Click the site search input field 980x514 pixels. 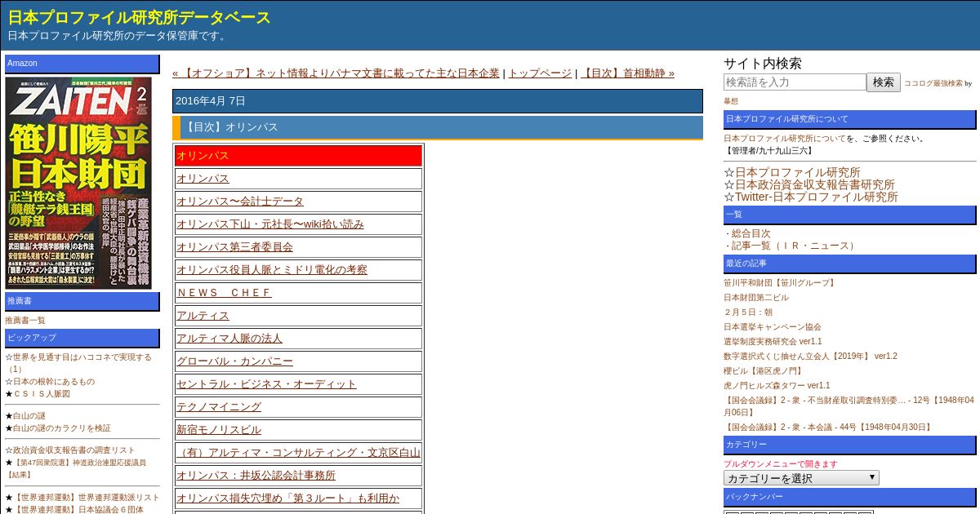pos(795,82)
